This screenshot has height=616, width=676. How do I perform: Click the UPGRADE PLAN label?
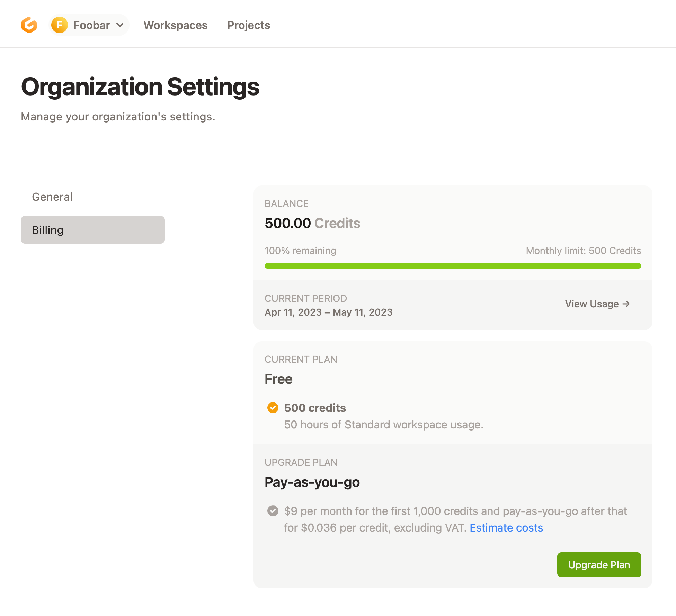(x=301, y=462)
